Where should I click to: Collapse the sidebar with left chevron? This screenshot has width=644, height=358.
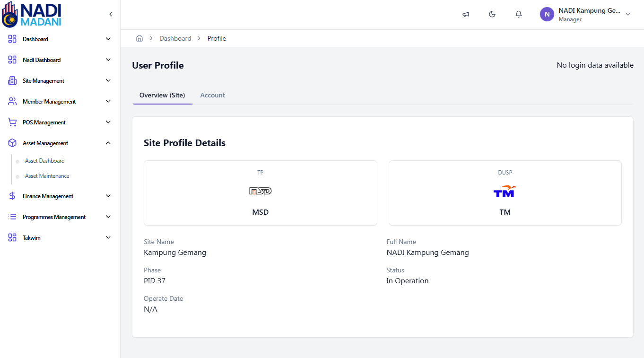coord(111,14)
